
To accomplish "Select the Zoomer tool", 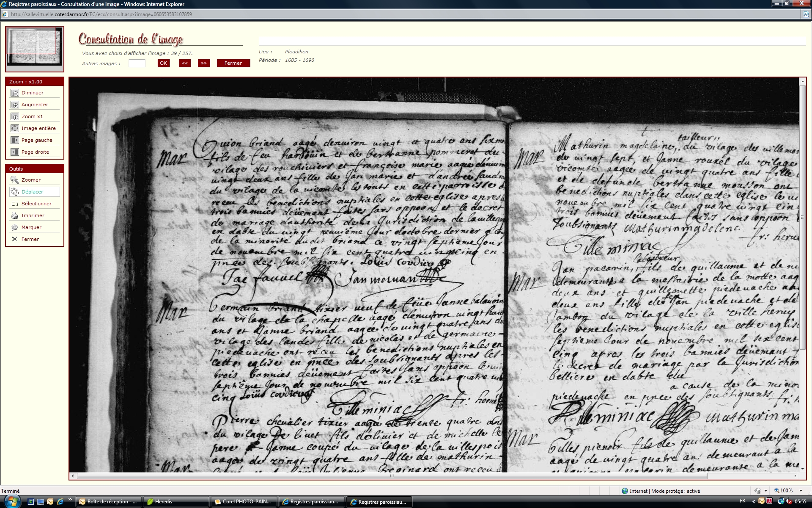I will (15, 180).
